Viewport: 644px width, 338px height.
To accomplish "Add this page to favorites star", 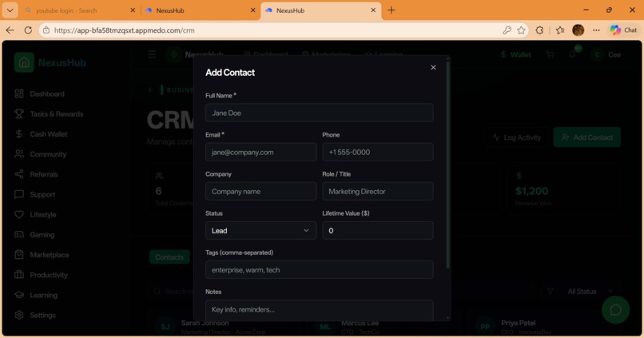I will 521,30.
